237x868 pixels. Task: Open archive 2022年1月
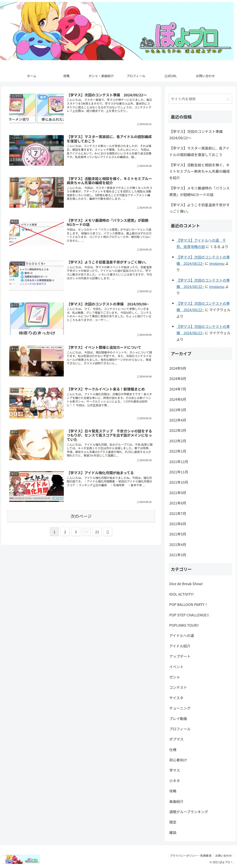coord(177,451)
